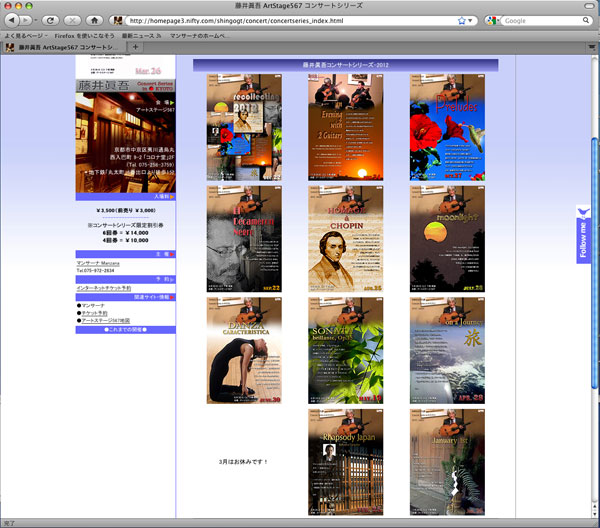This screenshot has height=528, width=600.
Task: Click the 完了 status bar text
Action: pos(9,523)
